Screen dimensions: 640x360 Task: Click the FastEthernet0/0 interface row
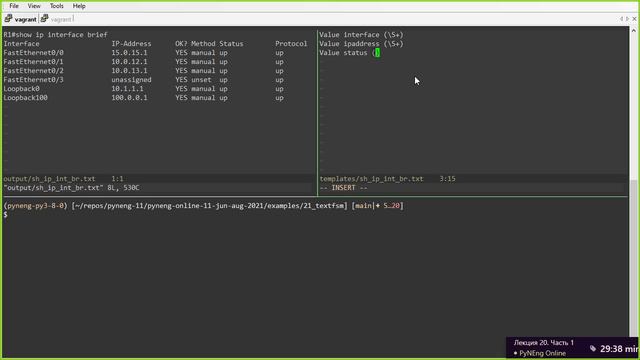tap(143, 53)
